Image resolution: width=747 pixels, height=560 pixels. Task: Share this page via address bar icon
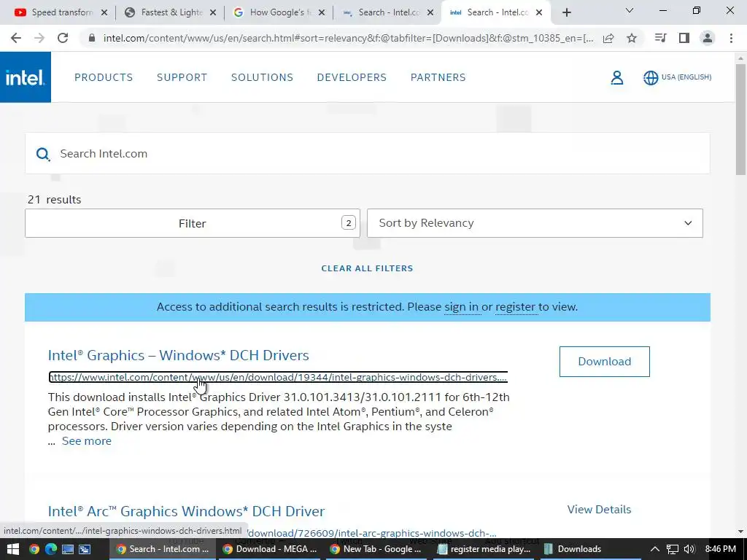(x=608, y=38)
